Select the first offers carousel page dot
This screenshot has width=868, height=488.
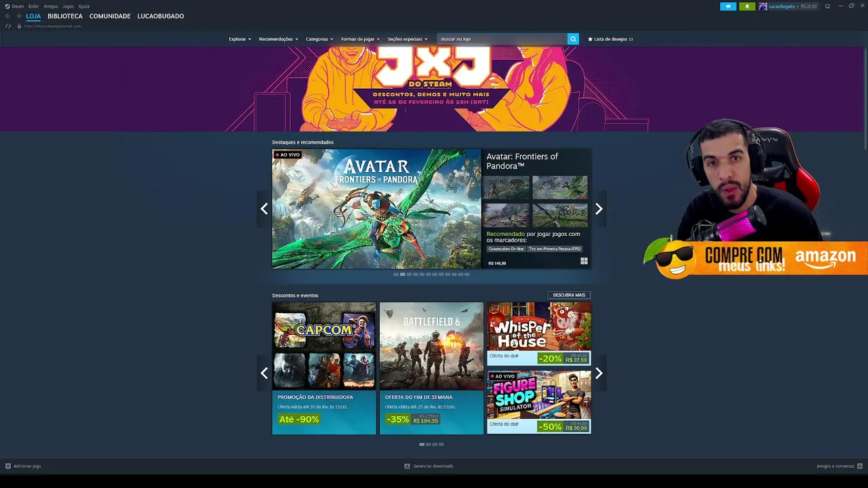pyautogui.click(x=422, y=445)
